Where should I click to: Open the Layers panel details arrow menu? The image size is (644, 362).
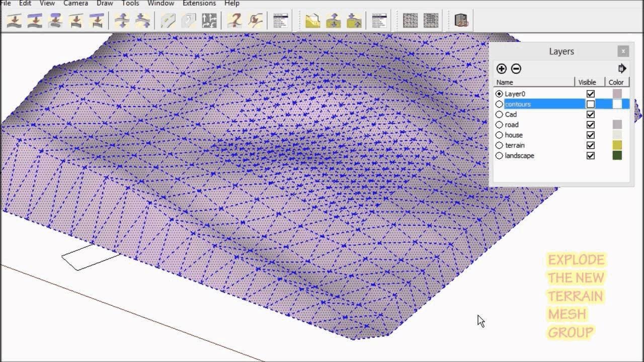click(622, 68)
